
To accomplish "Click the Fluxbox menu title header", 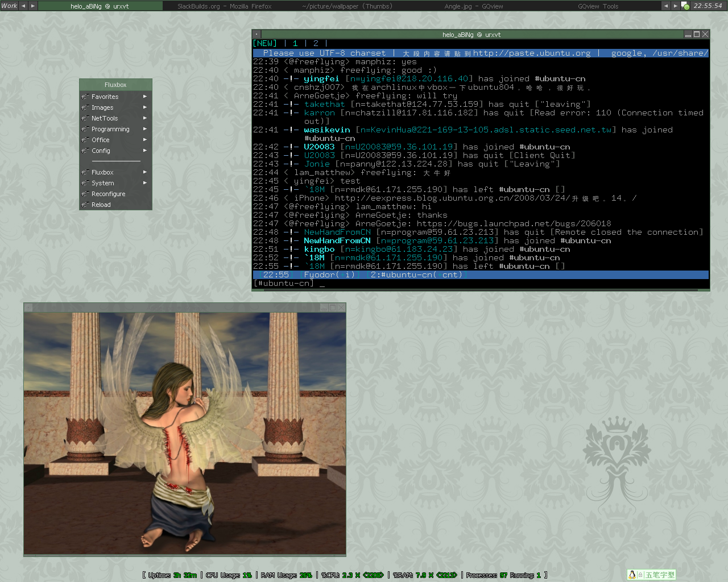I will pos(115,85).
